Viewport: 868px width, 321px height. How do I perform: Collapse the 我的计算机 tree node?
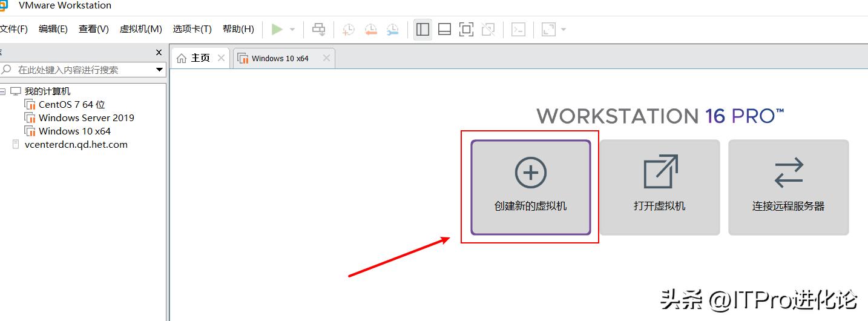[2, 91]
